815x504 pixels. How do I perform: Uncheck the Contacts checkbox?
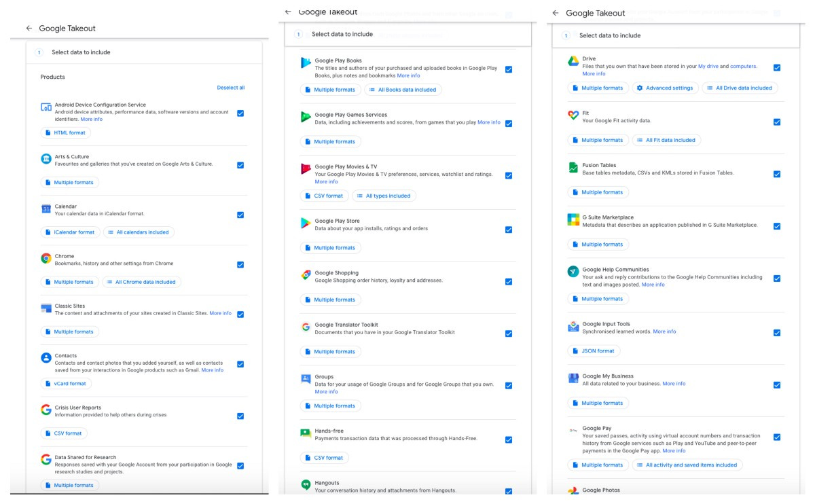240,364
